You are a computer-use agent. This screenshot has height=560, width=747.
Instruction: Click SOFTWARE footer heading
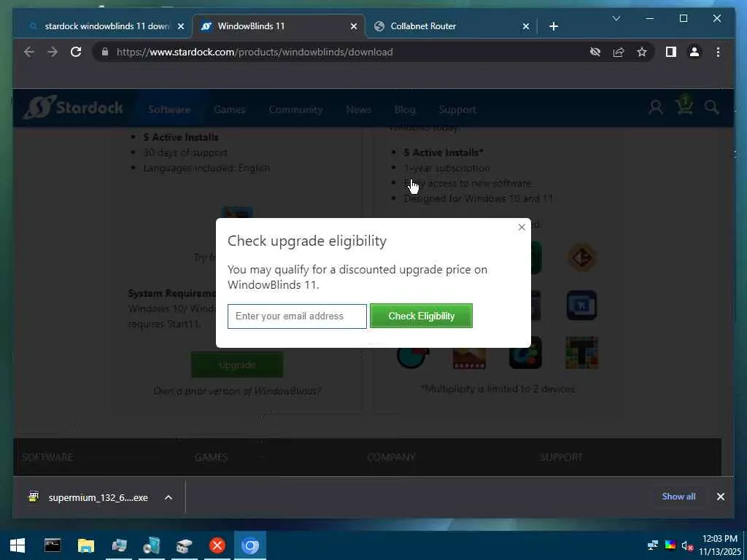(x=47, y=457)
